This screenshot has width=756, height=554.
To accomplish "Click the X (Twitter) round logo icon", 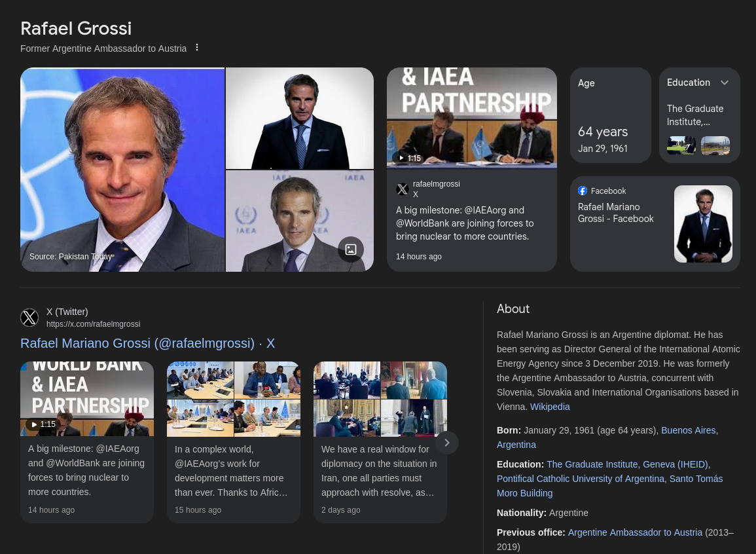I will coord(29,317).
